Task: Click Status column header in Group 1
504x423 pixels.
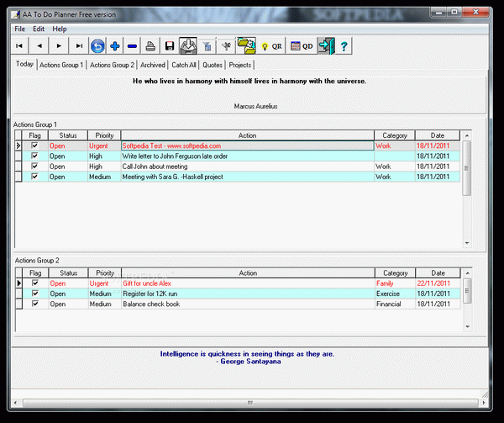Action: 68,135
